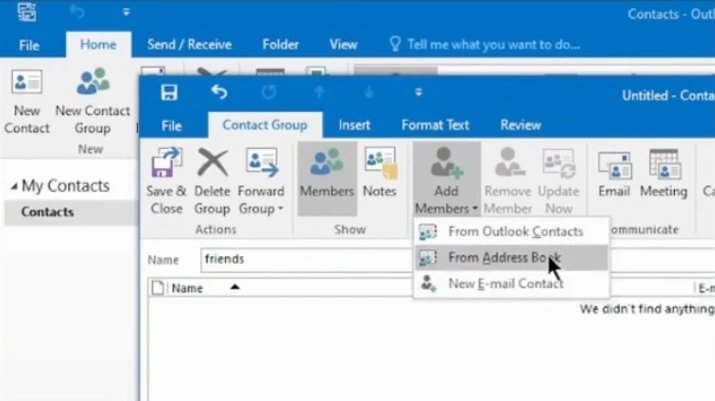
Task: Choose New E-mail Contact option
Action: coord(511,284)
